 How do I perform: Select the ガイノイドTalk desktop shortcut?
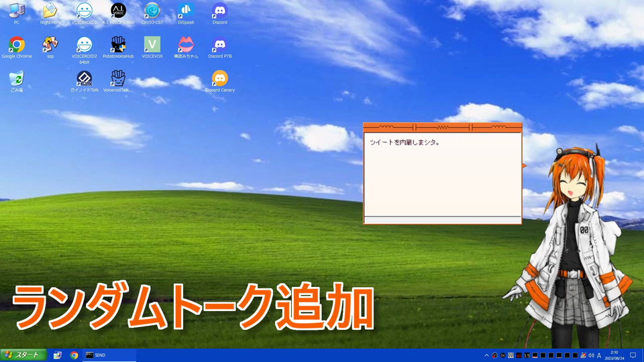tap(85, 81)
